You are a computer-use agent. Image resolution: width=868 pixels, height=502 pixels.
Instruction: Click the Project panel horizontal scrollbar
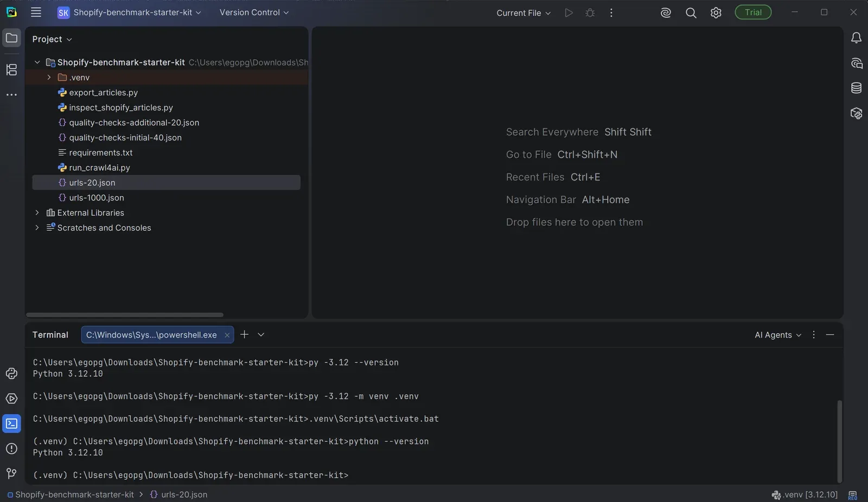(125, 315)
